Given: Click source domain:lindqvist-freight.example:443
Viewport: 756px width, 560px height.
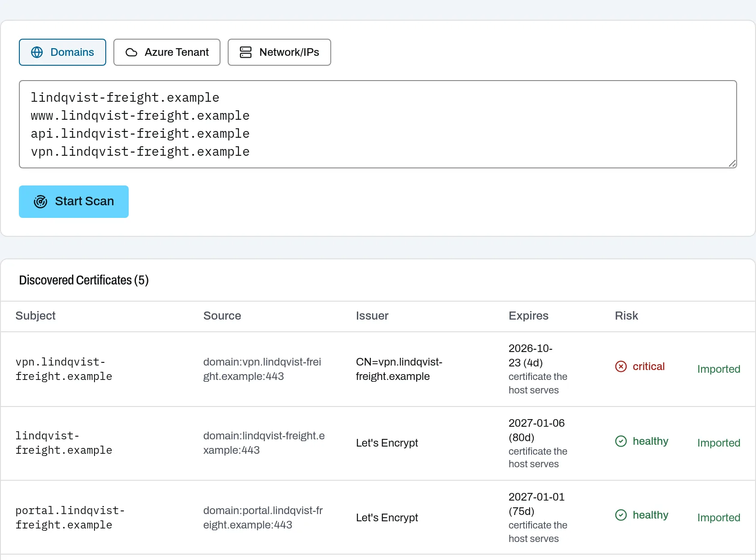Looking at the screenshot, I should tap(264, 443).
